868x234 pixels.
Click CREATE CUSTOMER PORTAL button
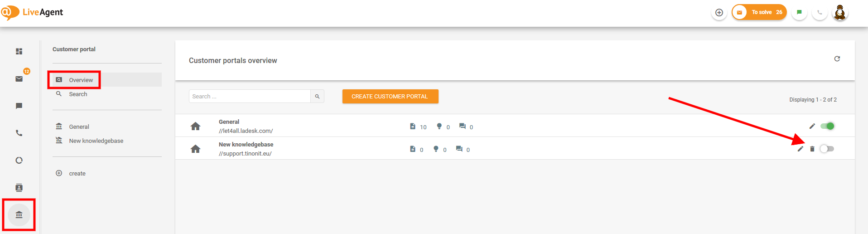pyautogui.click(x=390, y=96)
